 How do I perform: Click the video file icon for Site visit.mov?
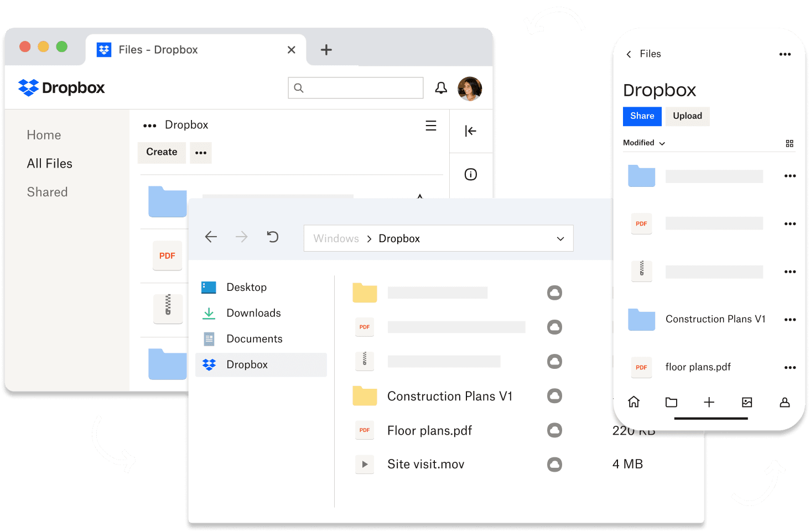point(365,465)
